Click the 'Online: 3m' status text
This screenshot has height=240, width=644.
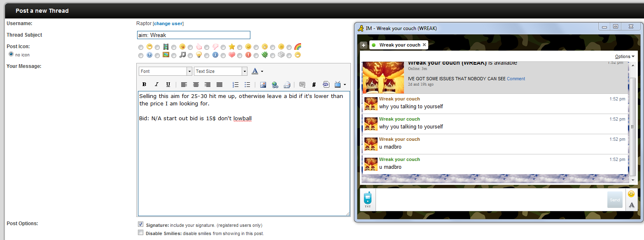click(417, 69)
